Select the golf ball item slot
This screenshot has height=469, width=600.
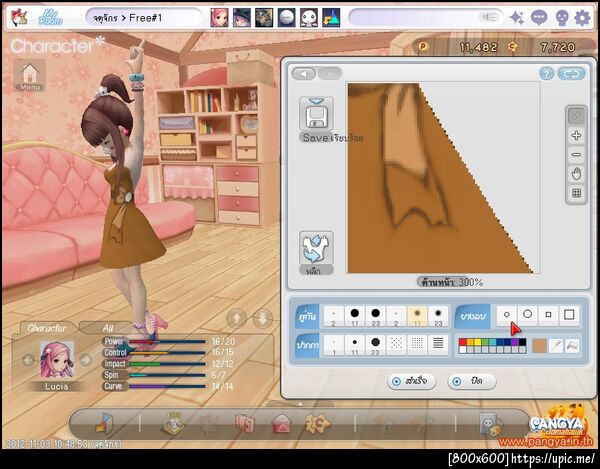tap(286, 18)
